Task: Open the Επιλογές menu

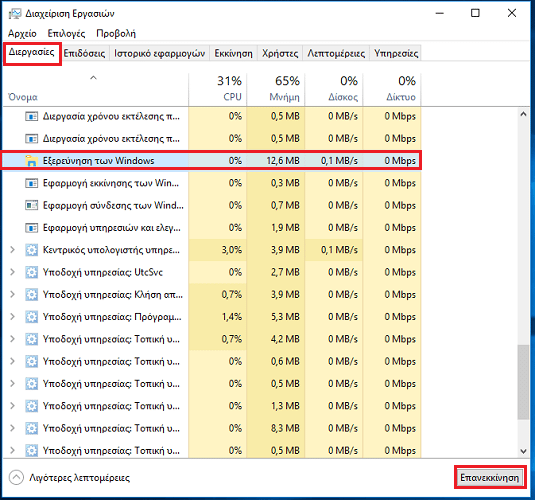Action: 66,33
